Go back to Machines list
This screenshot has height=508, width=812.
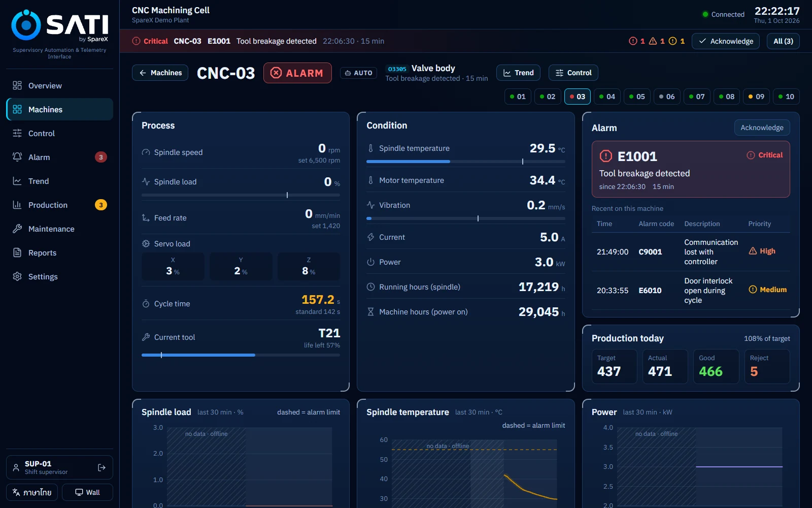(160, 73)
